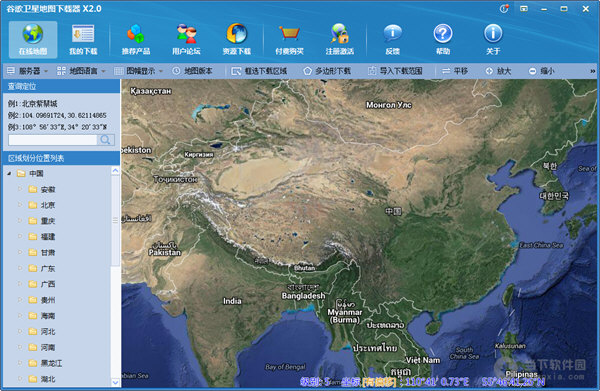Open the 图幅显示 dropdown menu
Viewport: 600px width, 391px height.
(139, 71)
